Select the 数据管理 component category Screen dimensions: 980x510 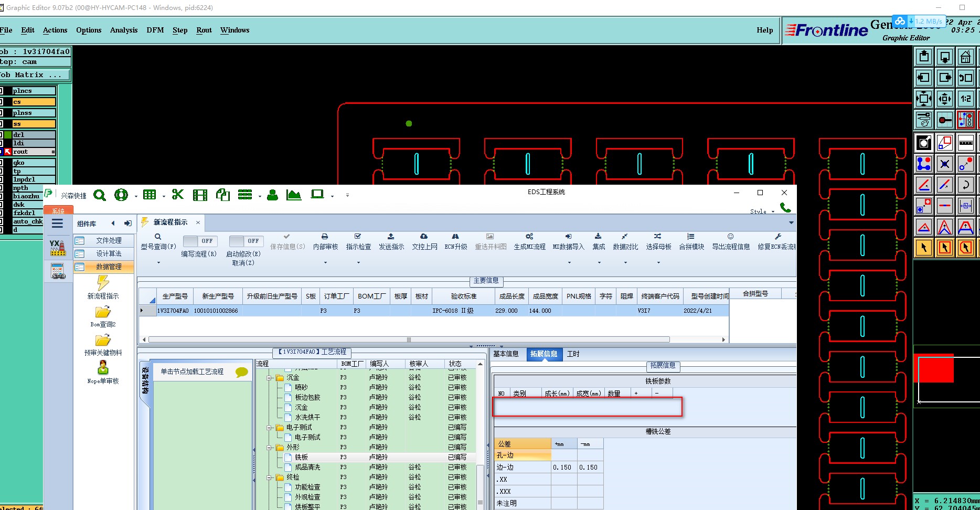(x=103, y=267)
